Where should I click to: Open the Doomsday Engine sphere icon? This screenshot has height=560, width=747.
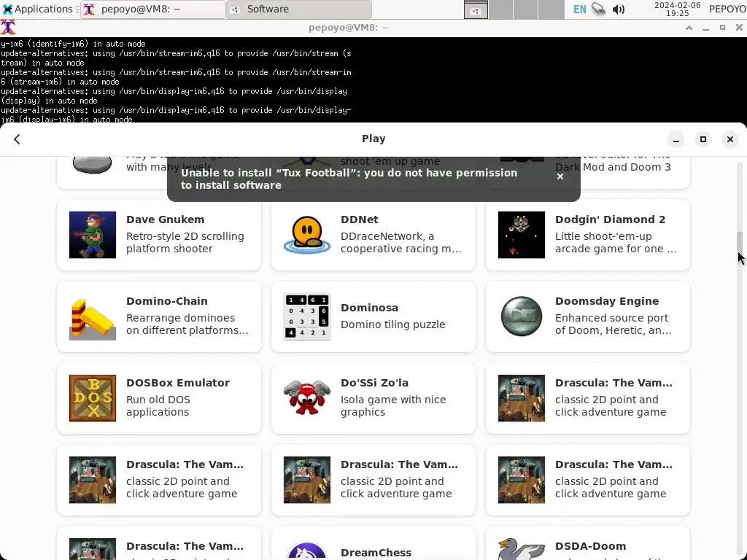[x=521, y=316]
